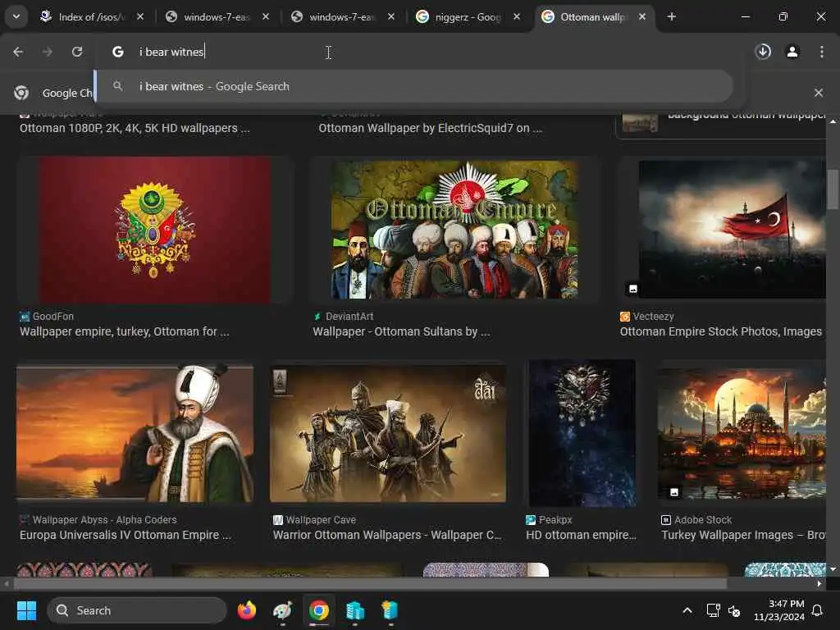
Task: Click the vertical scrollbar up arrow
Action: click(x=833, y=122)
